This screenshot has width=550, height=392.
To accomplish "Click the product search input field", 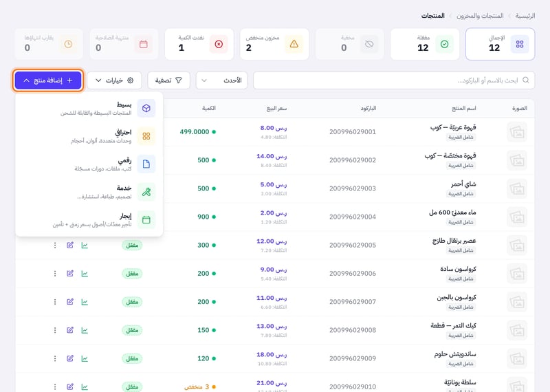I will (394, 80).
